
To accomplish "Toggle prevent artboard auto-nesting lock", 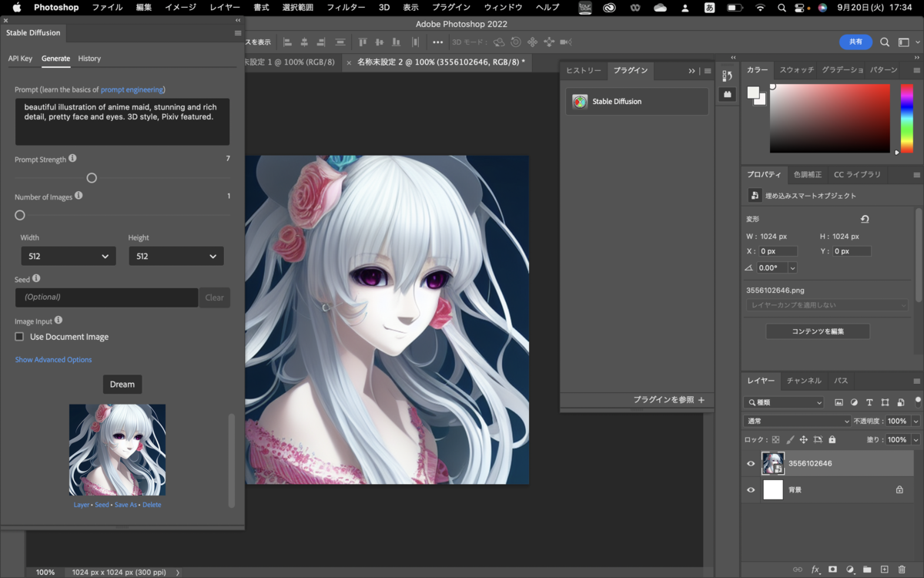I will [x=818, y=439].
